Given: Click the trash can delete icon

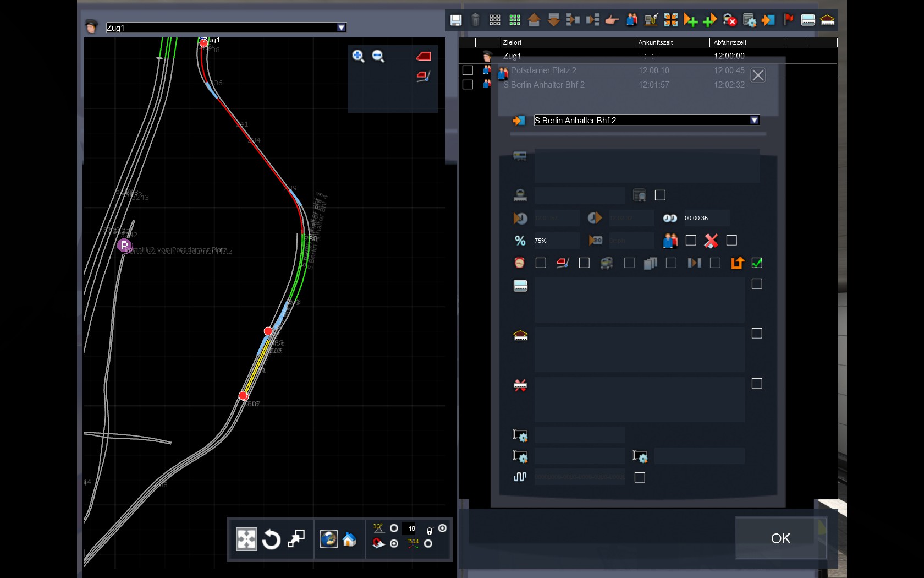Looking at the screenshot, I should [475, 20].
